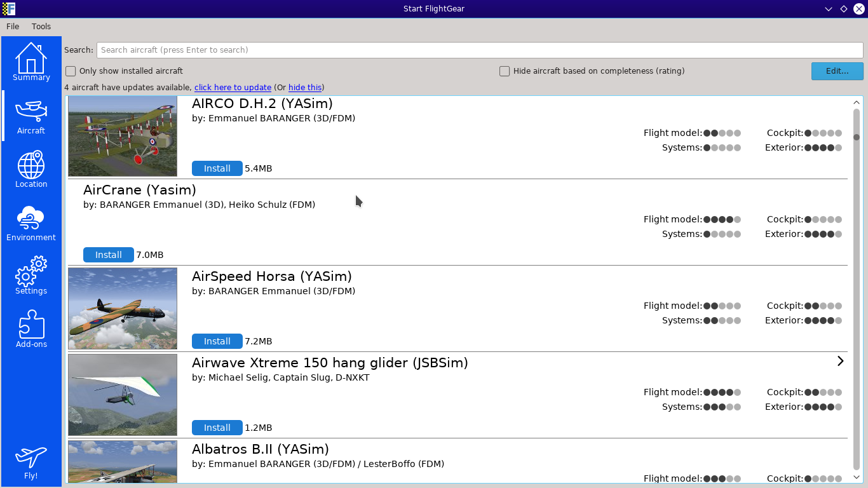Toggle Hide aircraft based on completeness
This screenshot has height=488, width=868.
coord(592,71)
